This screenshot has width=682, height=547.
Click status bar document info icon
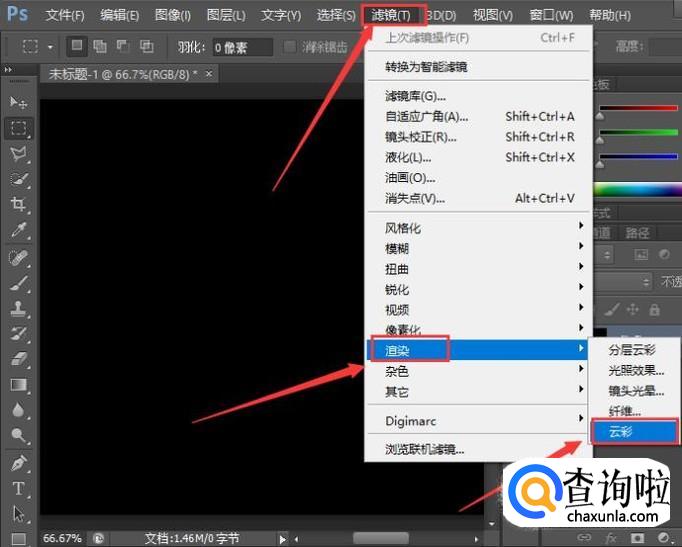(x=99, y=539)
